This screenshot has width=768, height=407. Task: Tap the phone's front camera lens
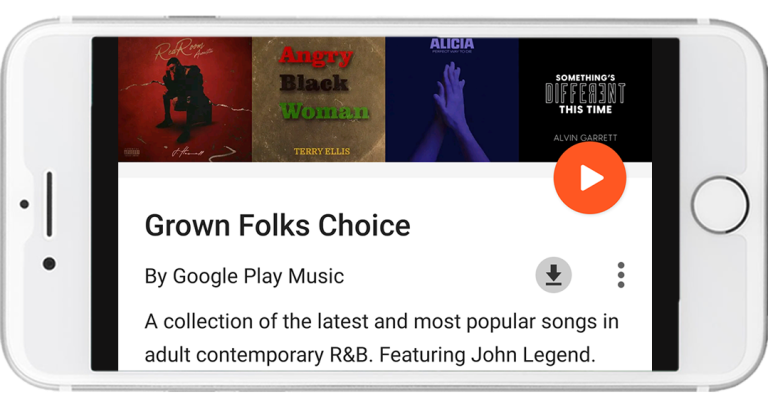(49, 263)
